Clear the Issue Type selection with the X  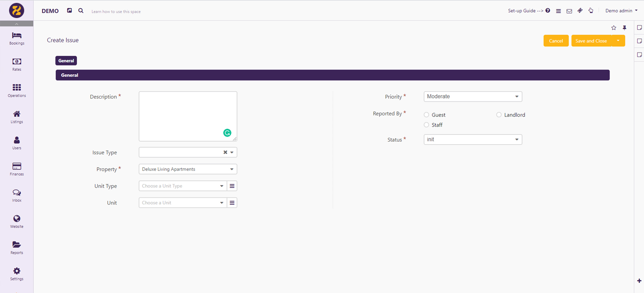225,152
